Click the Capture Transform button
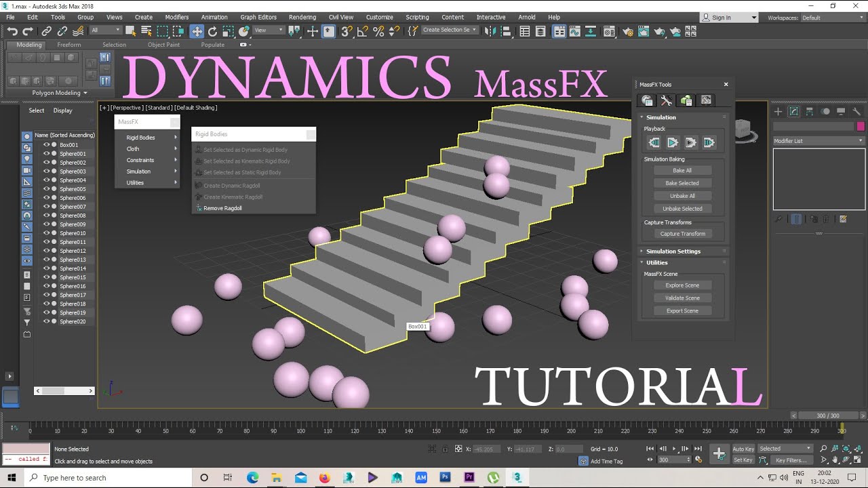 click(x=682, y=234)
